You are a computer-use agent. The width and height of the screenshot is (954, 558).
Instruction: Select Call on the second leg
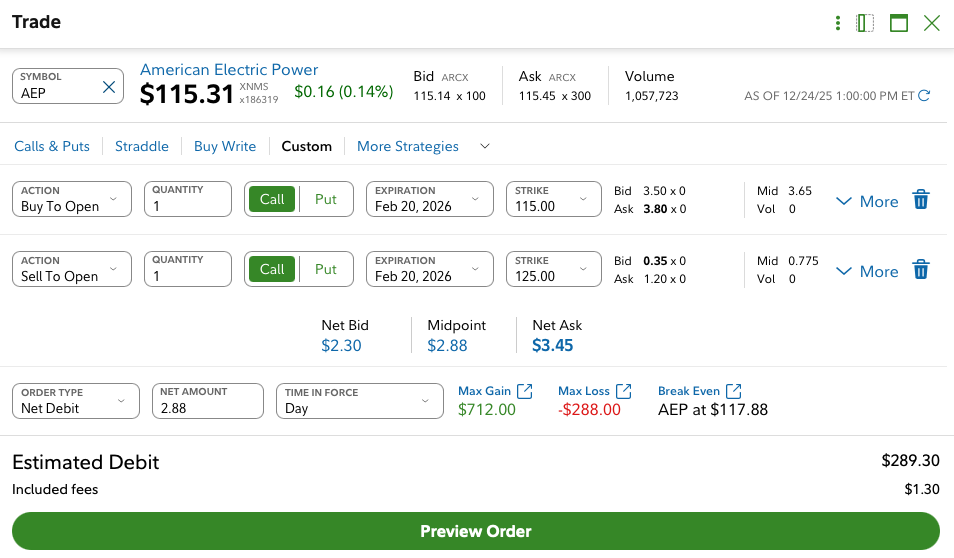272,269
